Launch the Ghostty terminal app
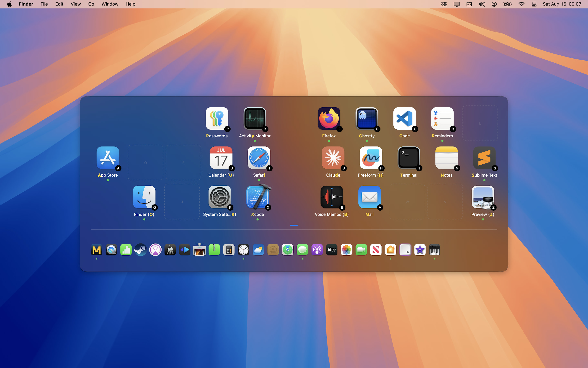The height and width of the screenshot is (368, 588). click(x=367, y=119)
